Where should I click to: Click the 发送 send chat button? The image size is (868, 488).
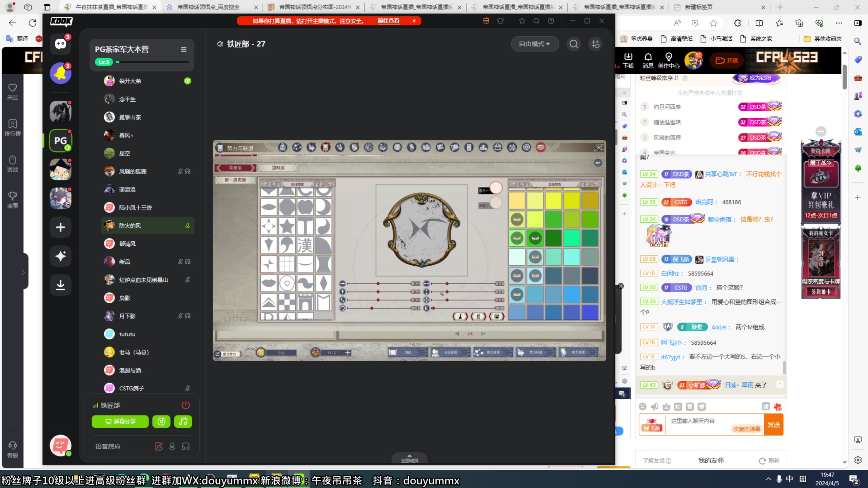click(774, 425)
